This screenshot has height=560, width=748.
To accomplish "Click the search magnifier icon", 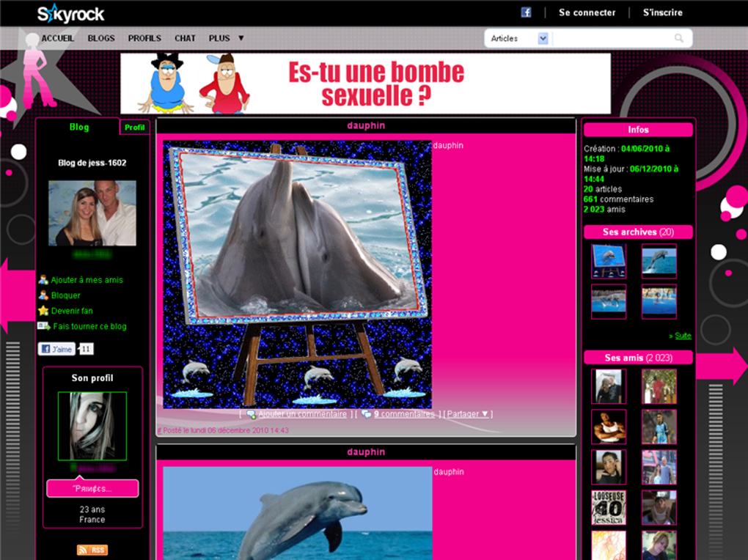I will (679, 38).
